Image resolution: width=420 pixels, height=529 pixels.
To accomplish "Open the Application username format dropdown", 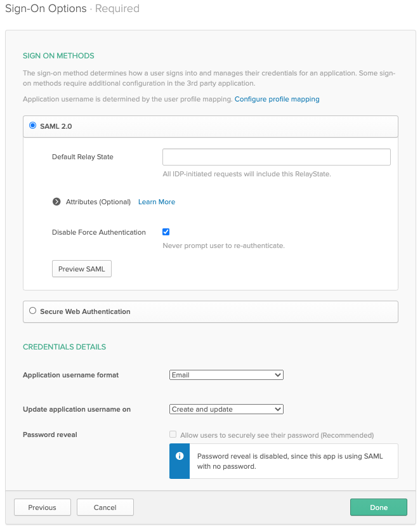I will (x=226, y=375).
